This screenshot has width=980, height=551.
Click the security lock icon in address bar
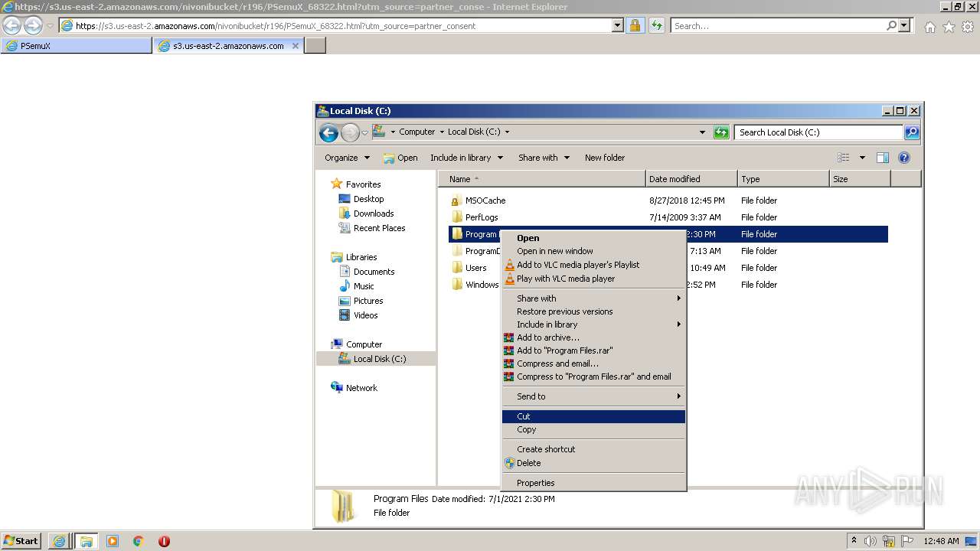click(x=635, y=25)
